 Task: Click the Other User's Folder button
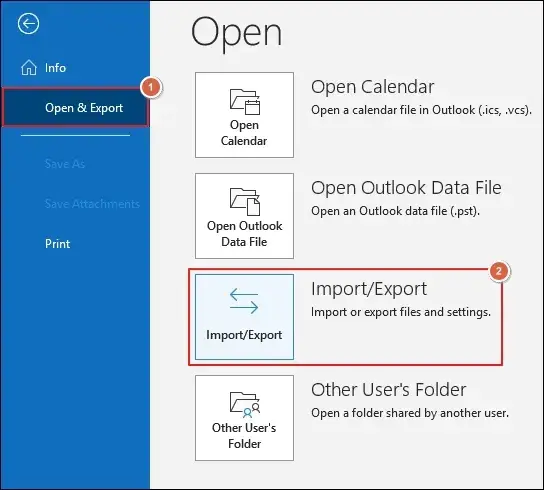point(244,418)
